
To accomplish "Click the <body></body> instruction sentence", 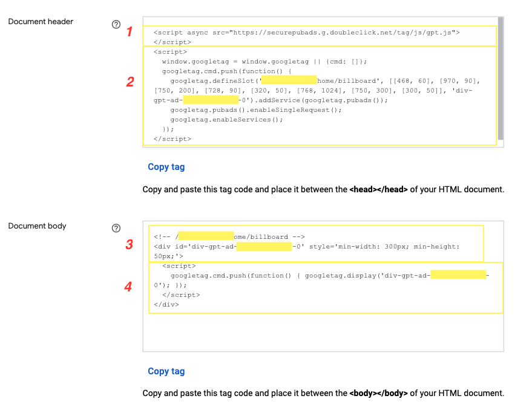I will 323,393.
